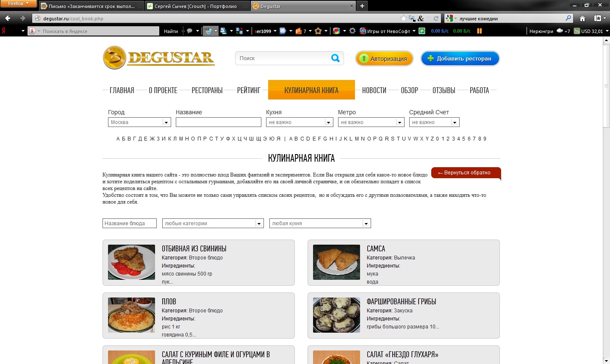Open the Yandex bar settings gear
The width and height of the screenshot is (610, 364).
352,31
